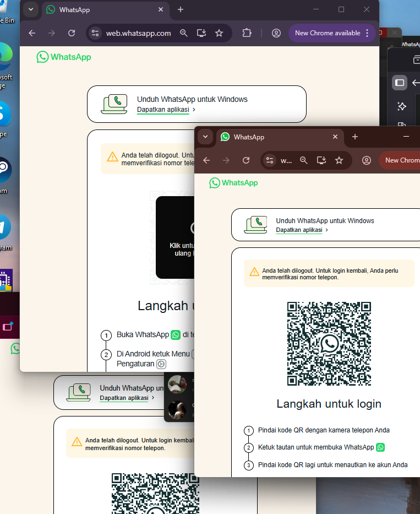
Task: Open three-dot menu in rear Chrome window
Action: [367, 33]
